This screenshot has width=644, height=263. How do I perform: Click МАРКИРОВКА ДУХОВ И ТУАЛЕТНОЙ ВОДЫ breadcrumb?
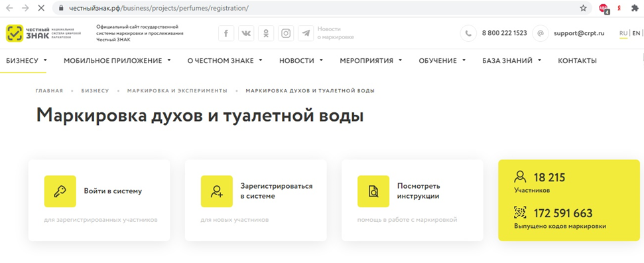tap(310, 90)
